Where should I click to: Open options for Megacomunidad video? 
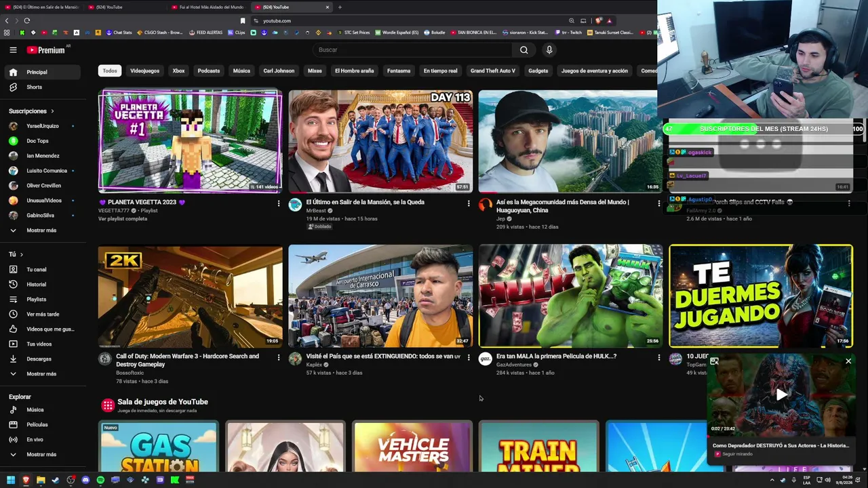point(658,203)
